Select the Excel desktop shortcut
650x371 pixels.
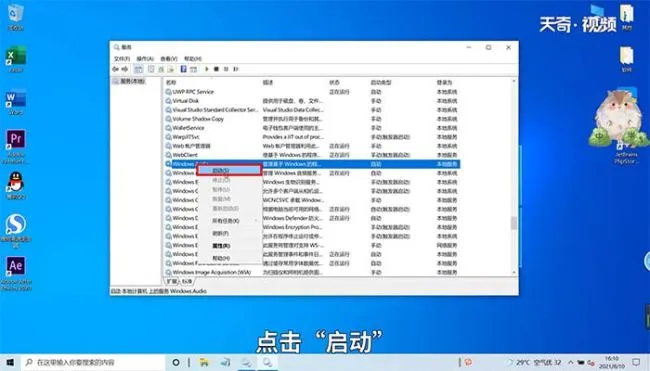click(16, 59)
